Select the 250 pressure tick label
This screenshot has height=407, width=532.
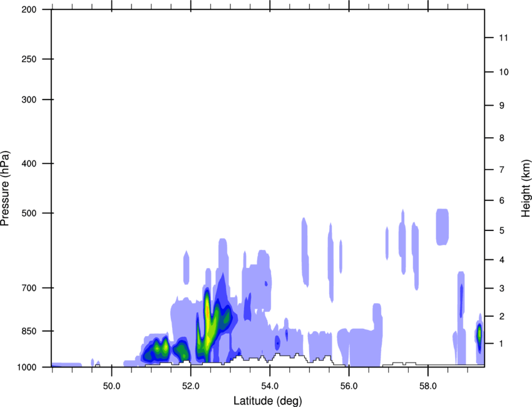pyautogui.click(x=29, y=59)
